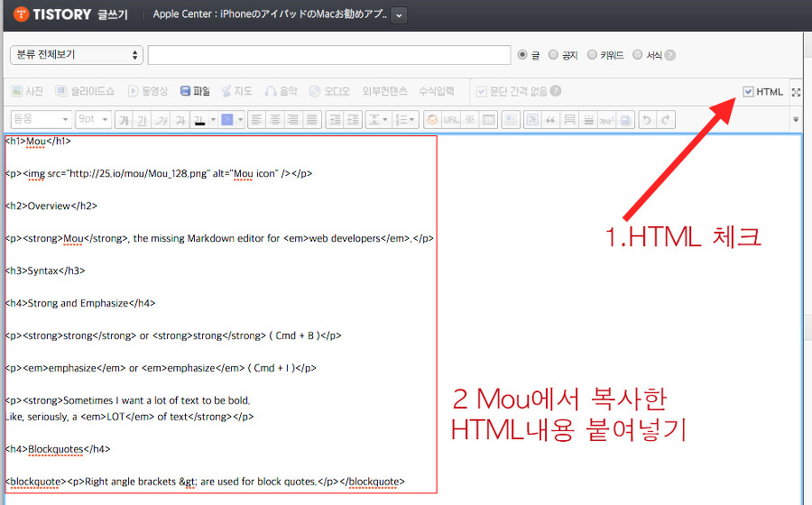The image size is (812, 505).
Task: Select the 공지 radio button
Action: point(553,54)
